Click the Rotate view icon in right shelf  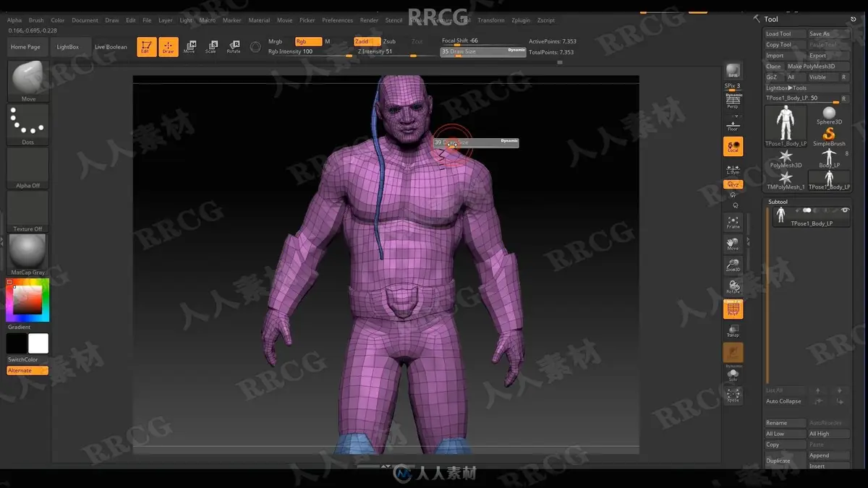tap(733, 287)
